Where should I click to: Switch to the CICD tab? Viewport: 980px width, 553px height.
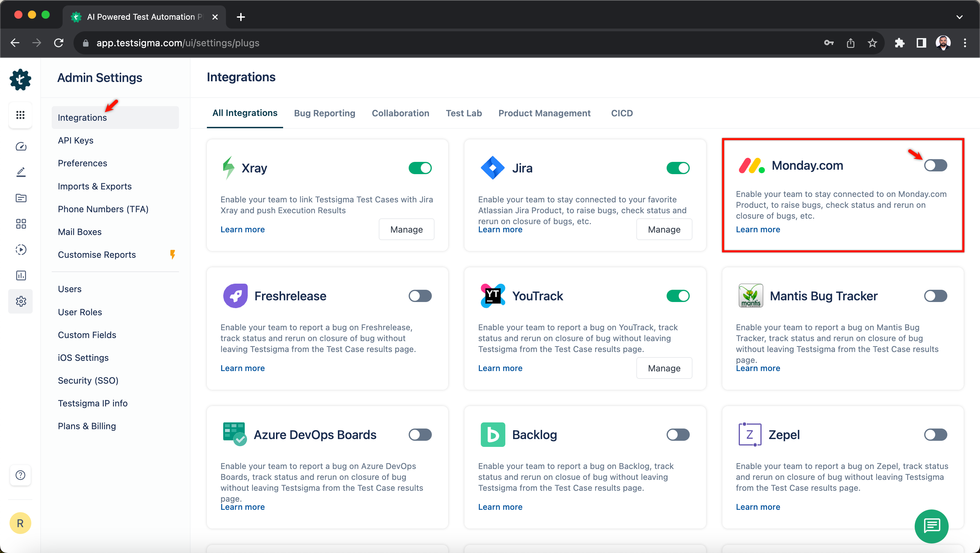pyautogui.click(x=622, y=113)
